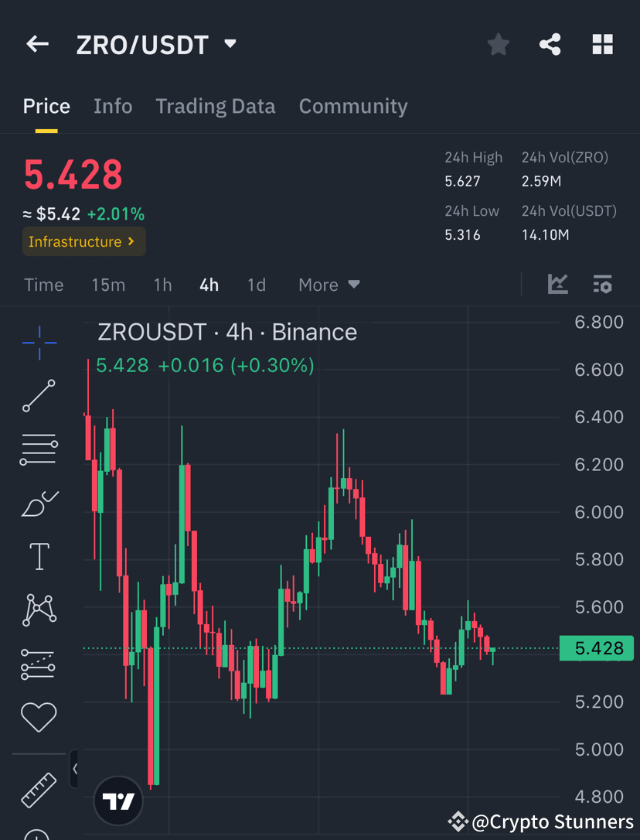This screenshot has width=640, height=840.
Task: Tap the share chart icon
Action: 550,44
